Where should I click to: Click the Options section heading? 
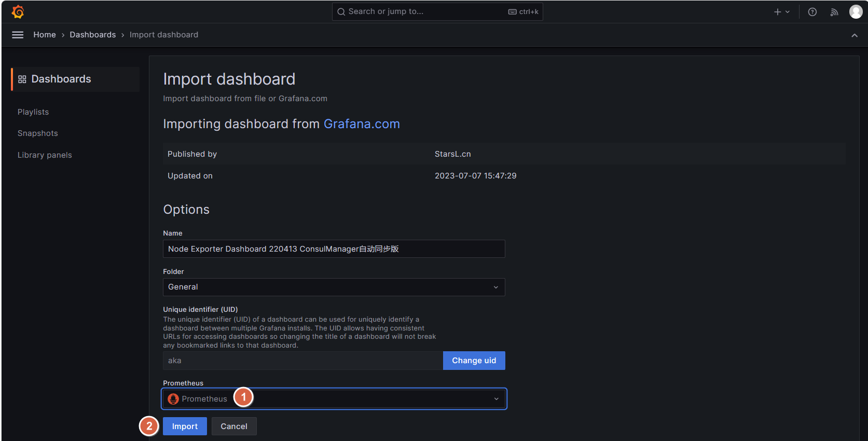point(186,210)
